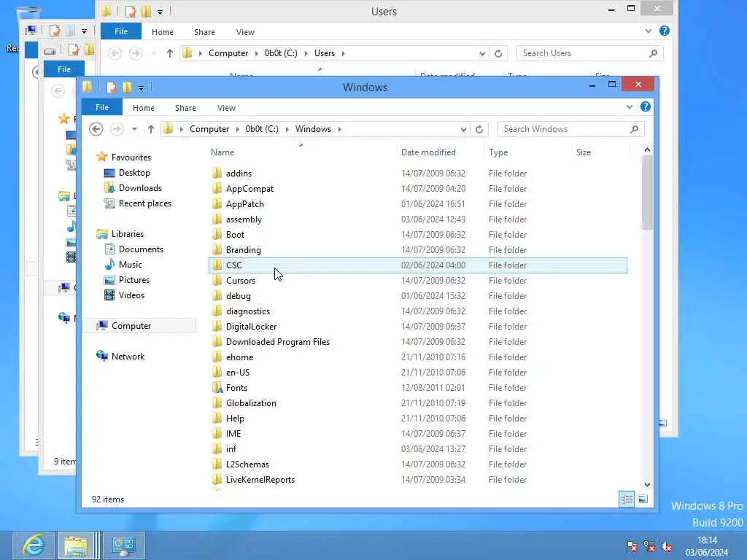Open Help in the Windows window

coord(646,106)
